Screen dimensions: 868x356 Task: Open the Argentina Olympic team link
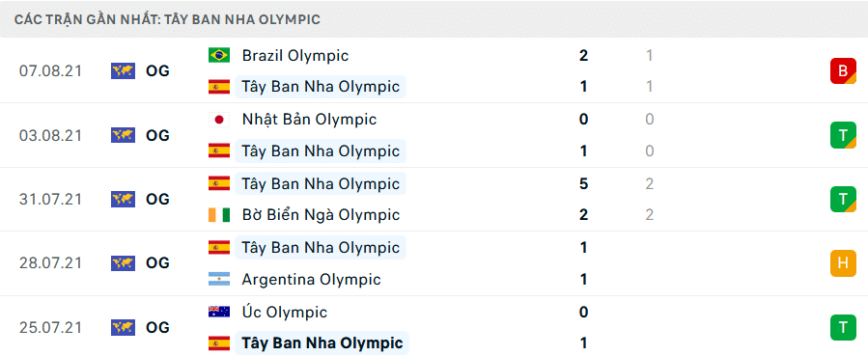tap(311, 279)
